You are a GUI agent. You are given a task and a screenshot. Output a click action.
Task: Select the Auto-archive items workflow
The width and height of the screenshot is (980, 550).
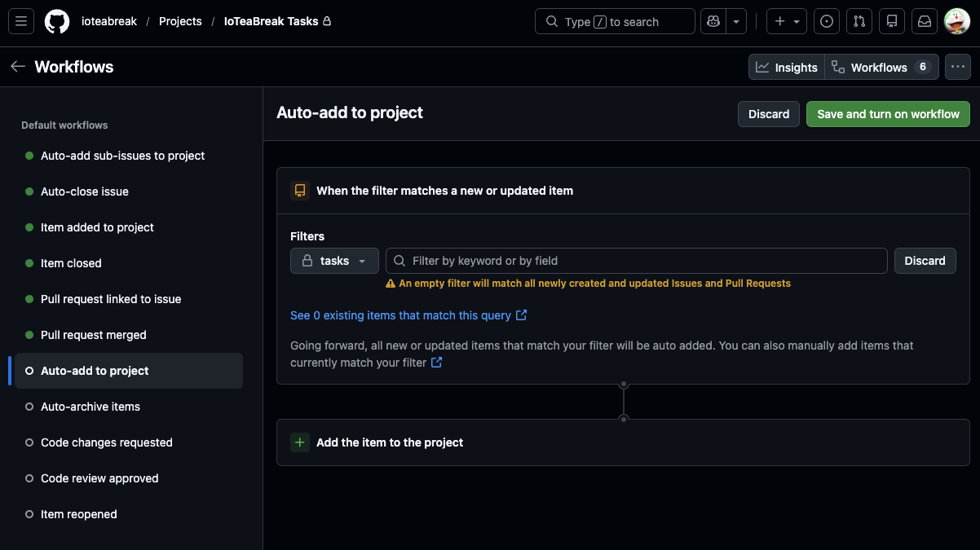(90, 407)
